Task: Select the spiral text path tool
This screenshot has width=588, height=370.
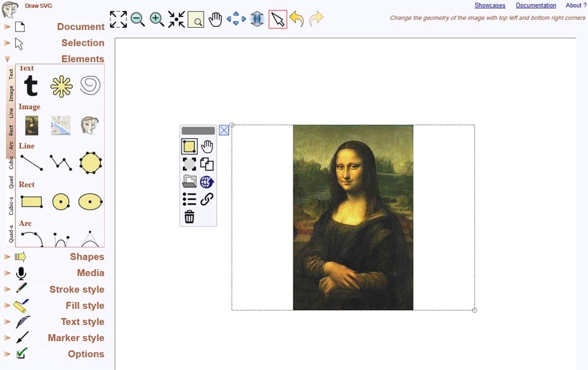Action: (90, 85)
